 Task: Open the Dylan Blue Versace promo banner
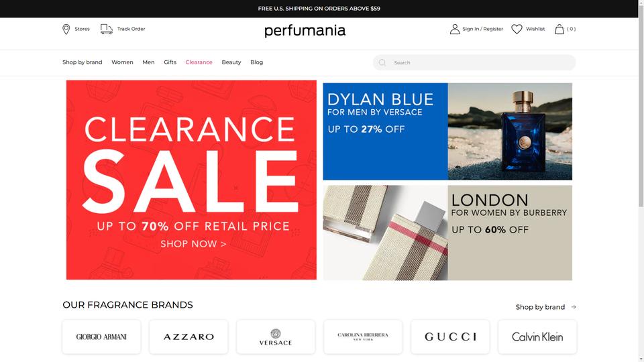(447, 131)
